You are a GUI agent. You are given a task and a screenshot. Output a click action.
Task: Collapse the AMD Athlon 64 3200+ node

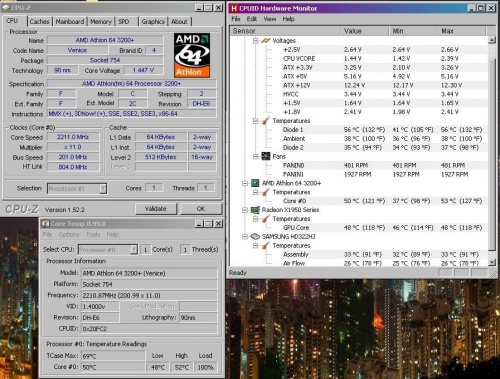(x=245, y=183)
